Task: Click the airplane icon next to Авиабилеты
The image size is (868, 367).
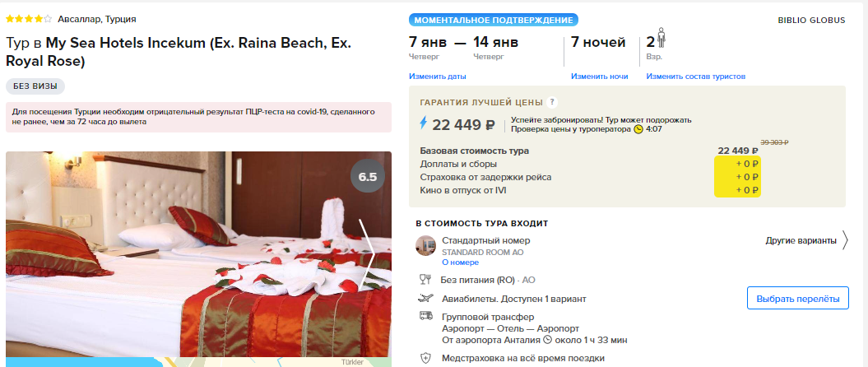Action: tap(425, 299)
